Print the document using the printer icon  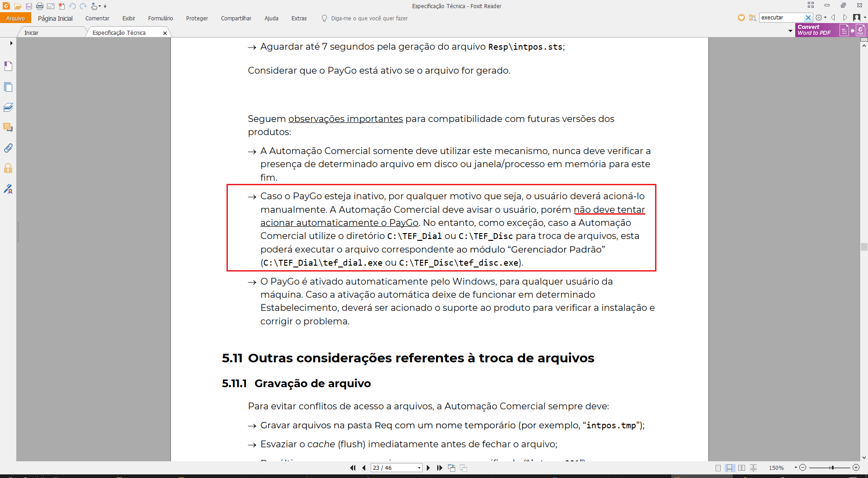click(40, 6)
